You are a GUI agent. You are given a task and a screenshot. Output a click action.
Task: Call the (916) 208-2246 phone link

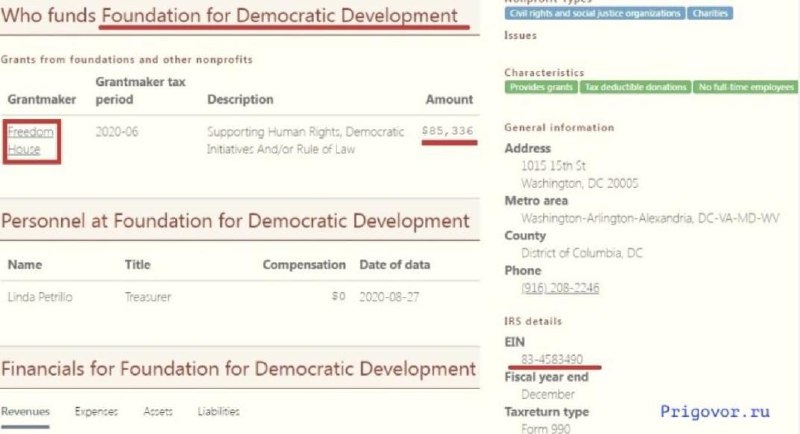560,288
